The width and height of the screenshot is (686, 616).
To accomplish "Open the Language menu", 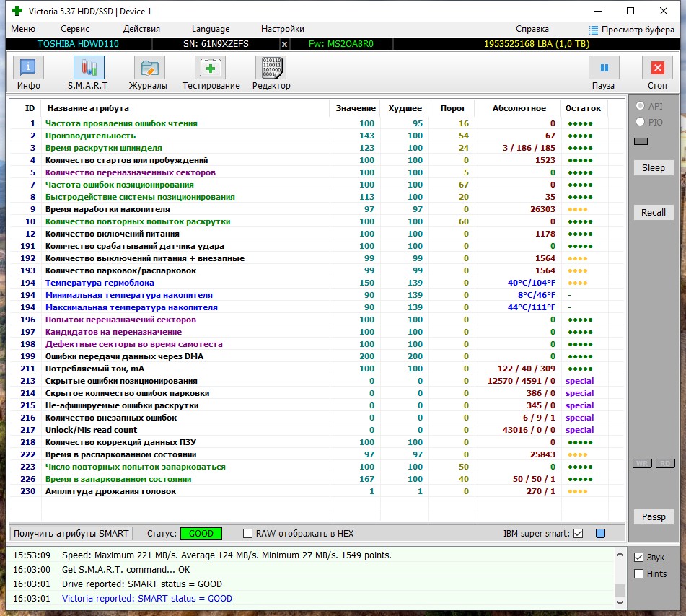I will click(211, 29).
